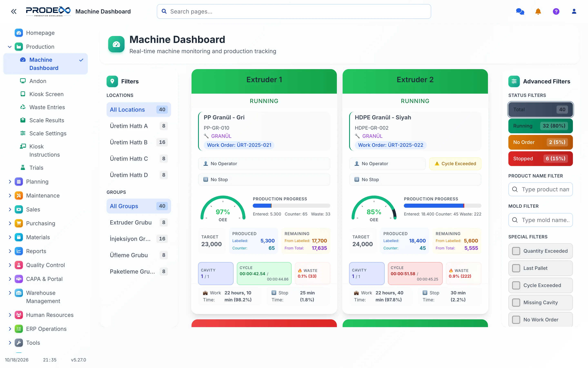Viewport: 588px width, 368px height.
Task: Collapse the sidebar with double-chevron icon
Action: click(x=14, y=11)
